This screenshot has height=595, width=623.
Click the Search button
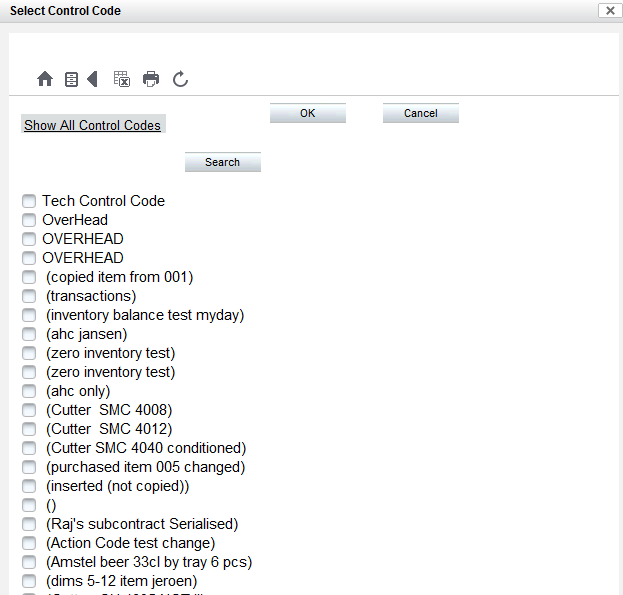click(222, 162)
